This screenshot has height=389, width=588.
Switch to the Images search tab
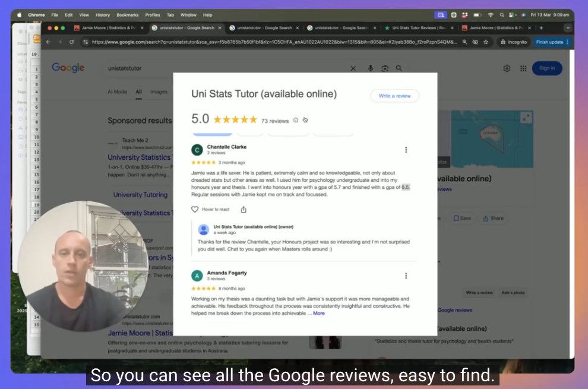point(159,92)
